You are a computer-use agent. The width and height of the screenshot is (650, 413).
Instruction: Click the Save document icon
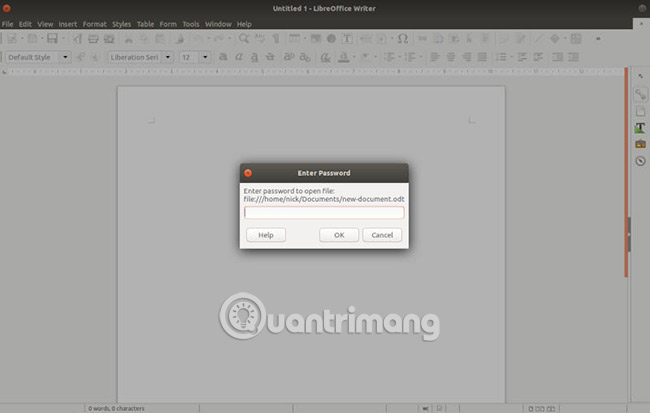(x=52, y=39)
